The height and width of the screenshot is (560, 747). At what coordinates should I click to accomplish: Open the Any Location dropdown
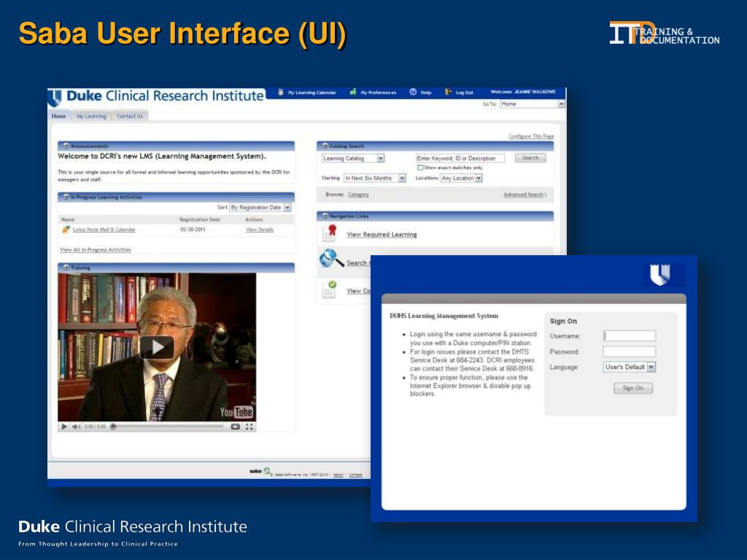pyautogui.click(x=461, y=178)
